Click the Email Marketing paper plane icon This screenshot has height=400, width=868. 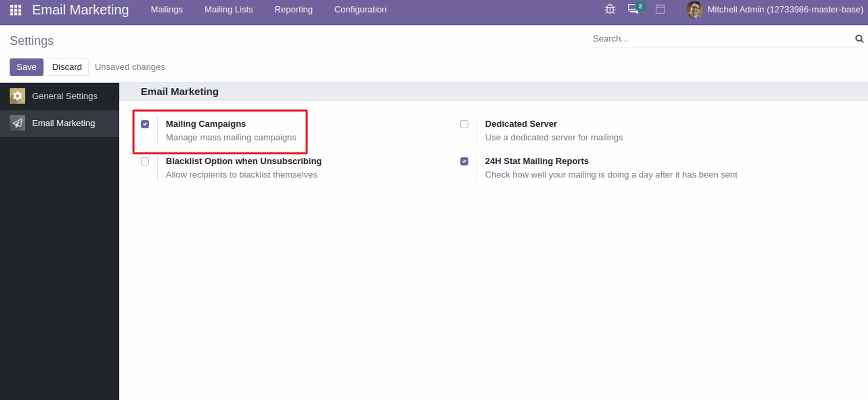(x=17, y=123)
